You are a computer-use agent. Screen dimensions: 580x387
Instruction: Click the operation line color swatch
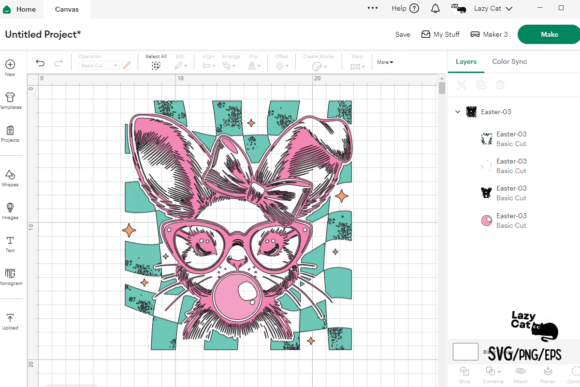pos(127,65)
